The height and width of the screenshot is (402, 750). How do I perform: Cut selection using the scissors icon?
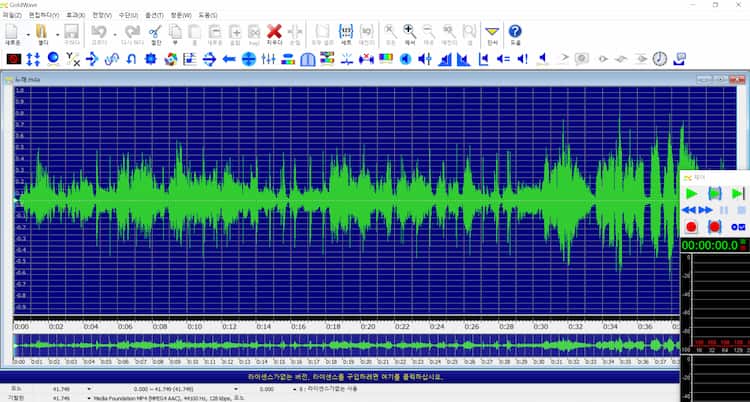point(155,34)
